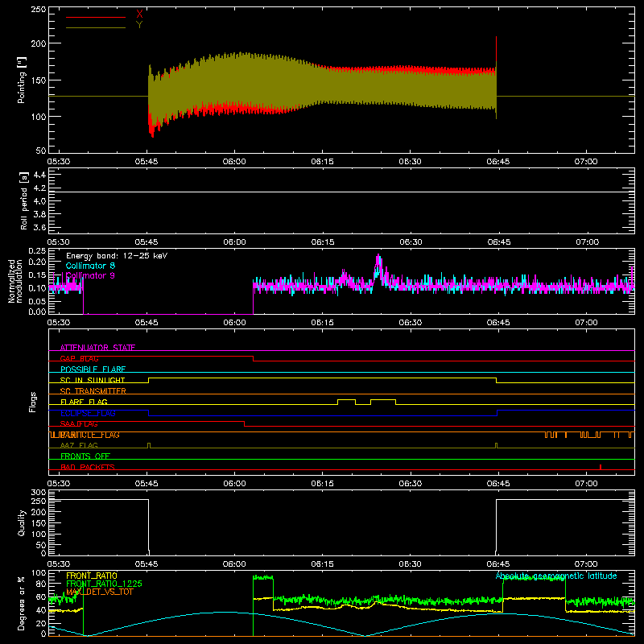Click the 'Collimator 9' legend text
The height and width of the screenshot is (644, 644).
[x=90, y=275]
